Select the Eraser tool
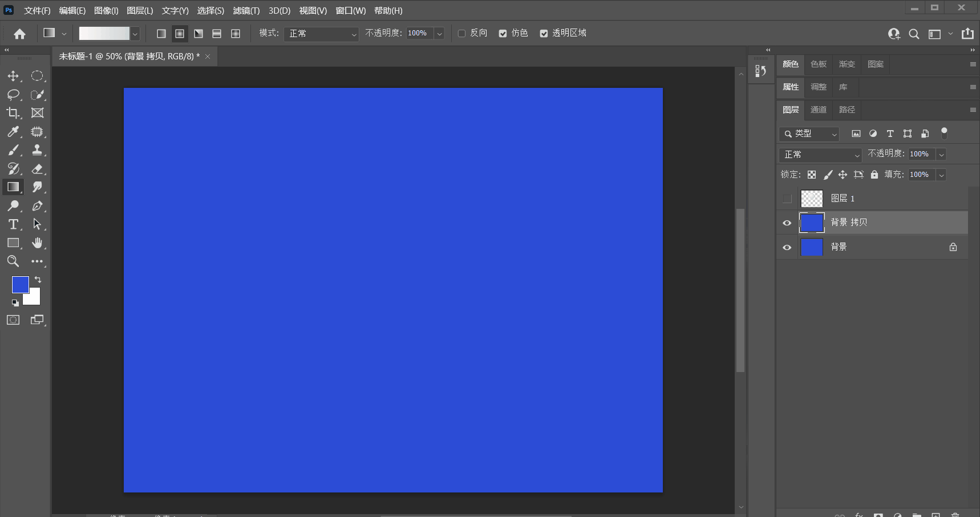 click(x=37, y=169)
